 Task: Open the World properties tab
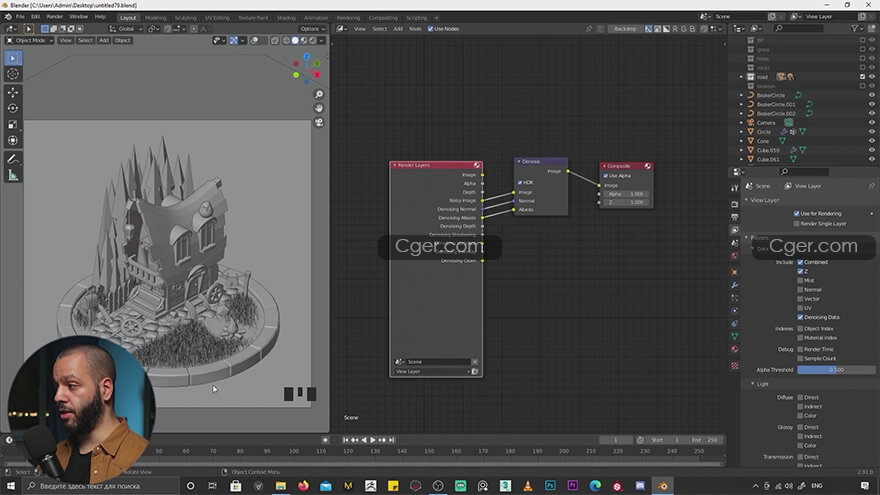[735, 256]
